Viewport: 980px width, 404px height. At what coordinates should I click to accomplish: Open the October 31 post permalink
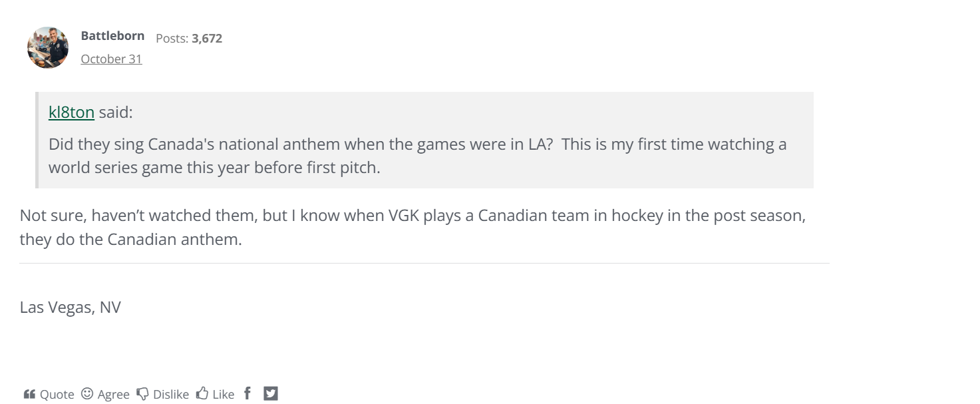click(111, 59)
